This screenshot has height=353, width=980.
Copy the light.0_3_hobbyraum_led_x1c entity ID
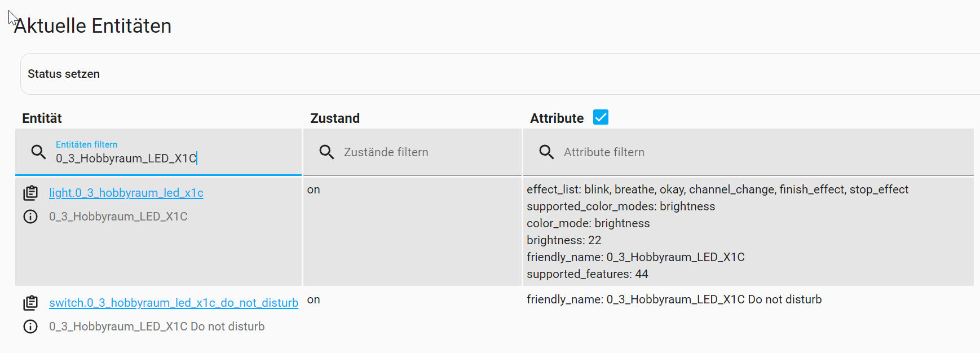point(30,193)
